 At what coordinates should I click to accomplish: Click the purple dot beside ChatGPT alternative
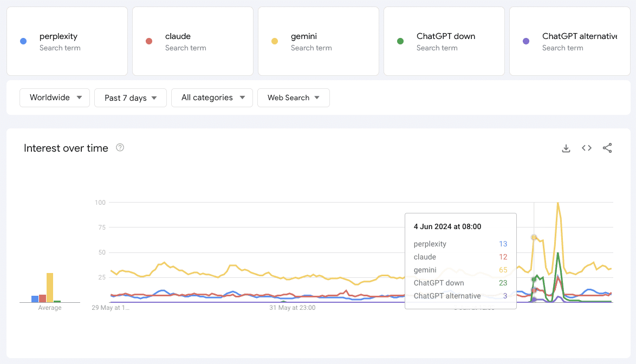tap(525, 41)
